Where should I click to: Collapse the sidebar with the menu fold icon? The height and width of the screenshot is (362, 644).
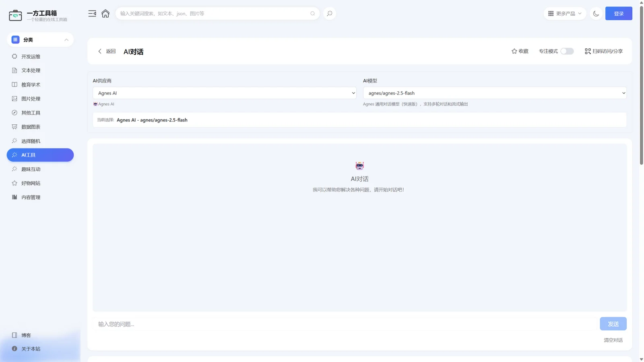coord(92,13)
